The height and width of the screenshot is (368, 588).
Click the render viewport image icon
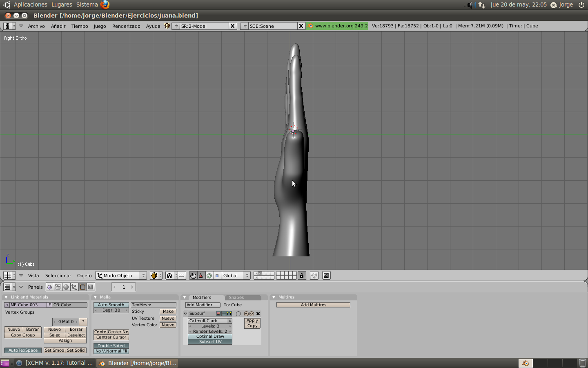(x=326, y=276)
